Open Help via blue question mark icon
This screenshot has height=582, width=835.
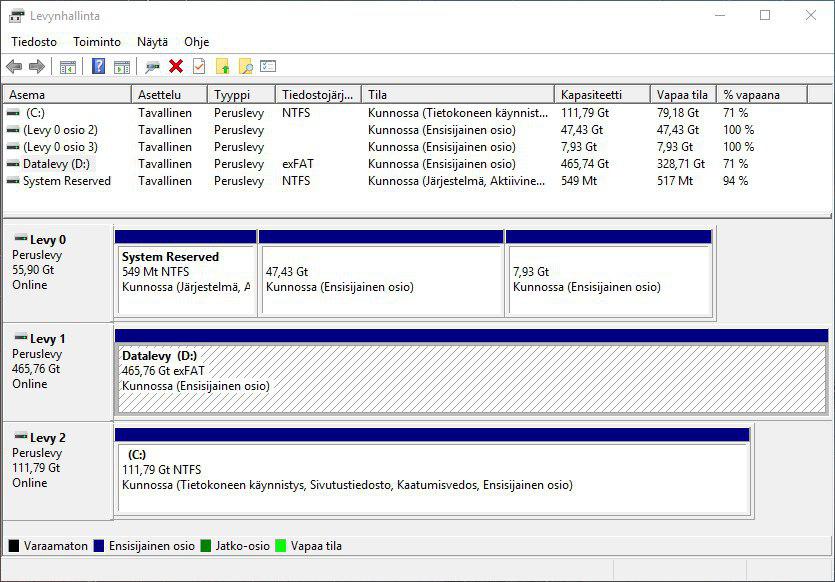[x=98, y=67]
